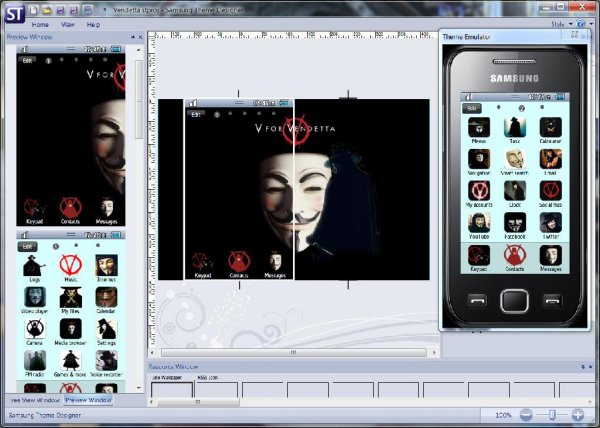Screen dimensions: 600x428
Task: Select the Calendar icon in preview menu
Action: (x=106, y=300)
